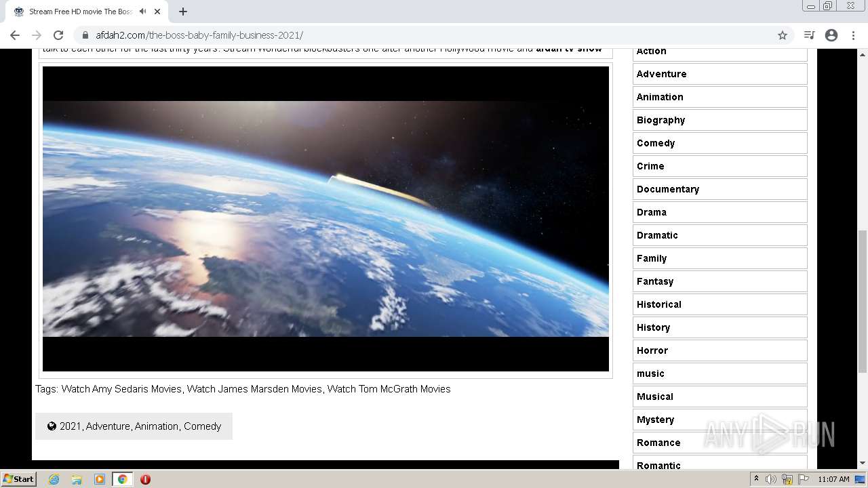The width and height of the screenshot is (868, 488).
Task: Close the Stream Free HD movie tab
Action: click(158, 12)
